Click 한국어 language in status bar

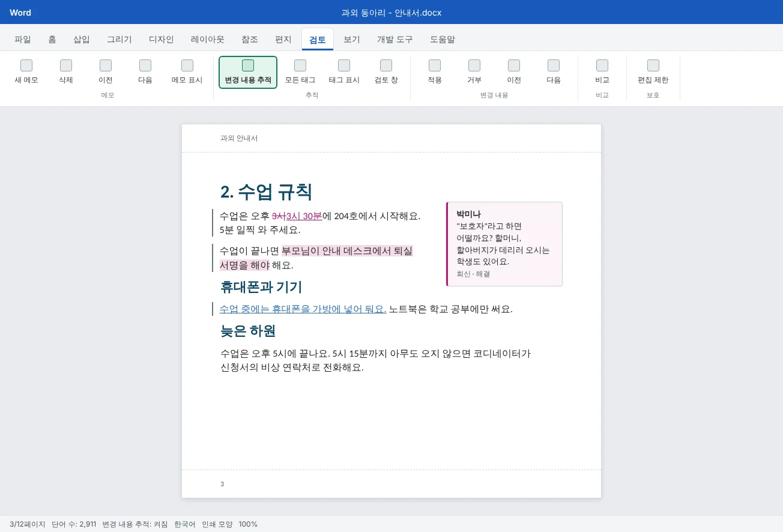tap(185, 524)
